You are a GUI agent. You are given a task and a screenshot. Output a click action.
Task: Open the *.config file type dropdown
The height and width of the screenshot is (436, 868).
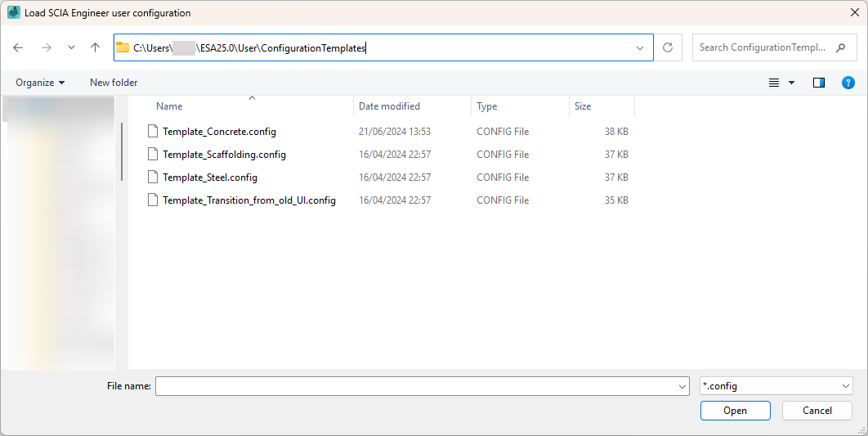pos(776,386)
